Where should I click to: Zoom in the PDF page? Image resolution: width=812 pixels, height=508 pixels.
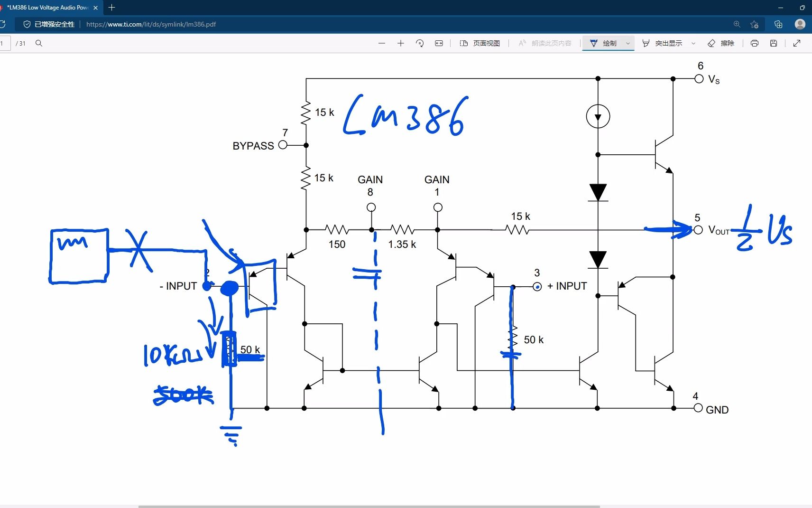[401, 43]
